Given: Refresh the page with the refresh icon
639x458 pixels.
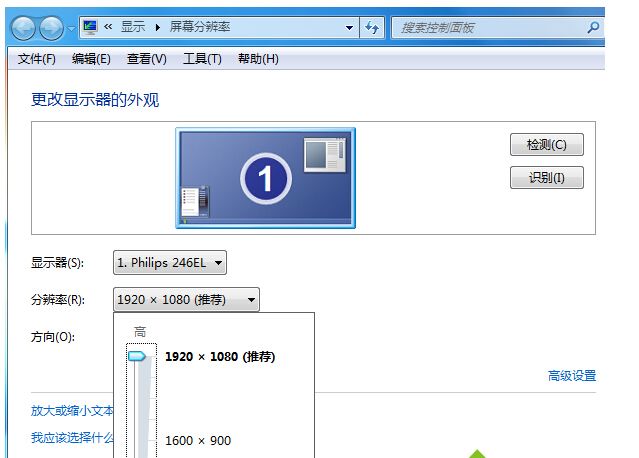Looking at the screenshot, I should click(372, 28).
